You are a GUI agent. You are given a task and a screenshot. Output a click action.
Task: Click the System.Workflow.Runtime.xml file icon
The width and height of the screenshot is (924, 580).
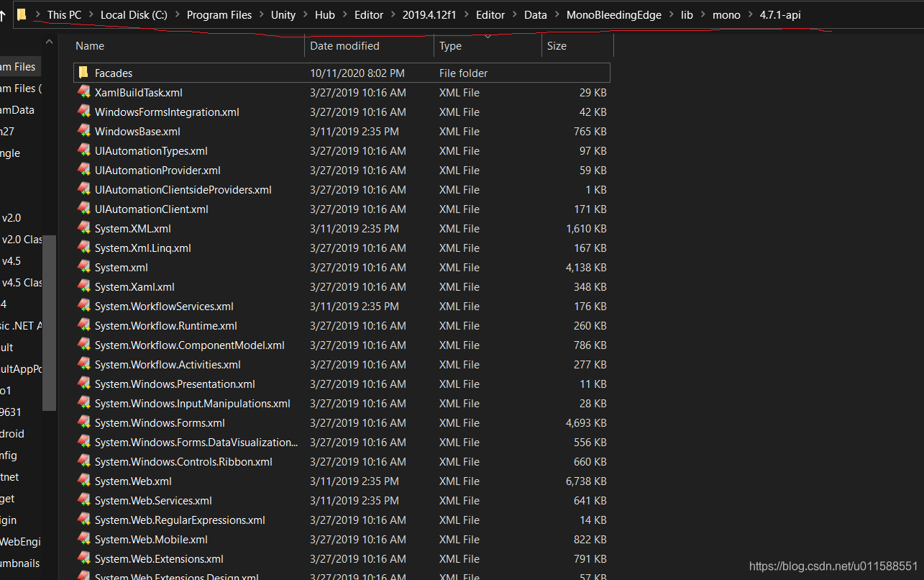(83, 325)
